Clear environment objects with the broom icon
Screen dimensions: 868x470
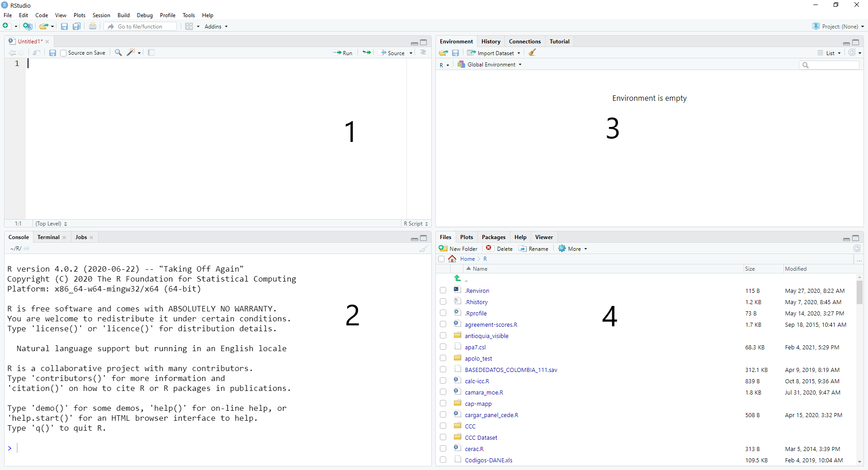click(532, 53)
